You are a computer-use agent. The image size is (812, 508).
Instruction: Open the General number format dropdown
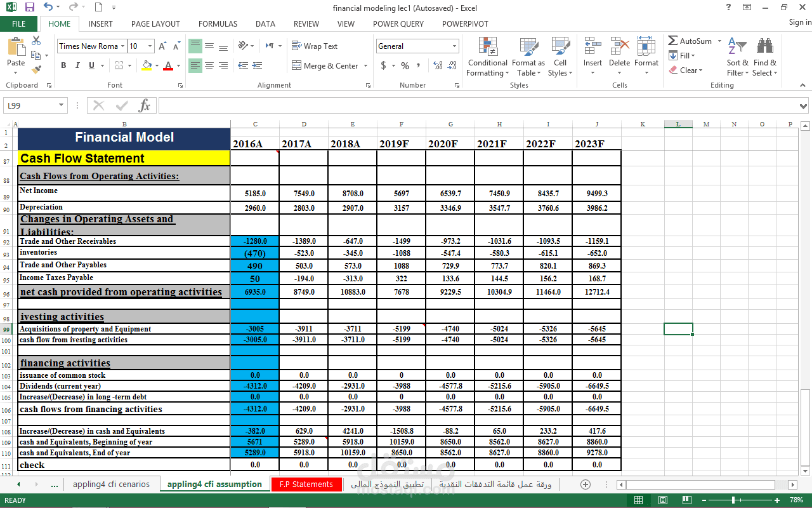click(454, 46)
